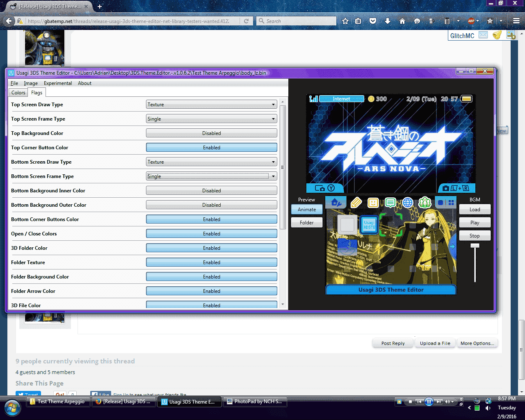Open the Firefox downloads arrow
Viewport: 525px width, 420px height.
click(388, 21)
